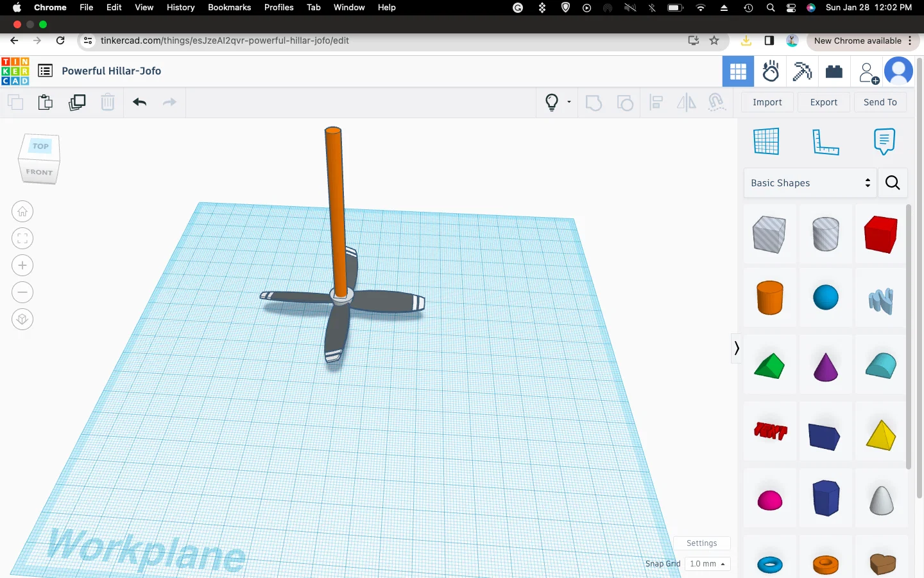Click the Undo arrow in toolbar
This screenshot has width=924, height=578.
(140, 102)
